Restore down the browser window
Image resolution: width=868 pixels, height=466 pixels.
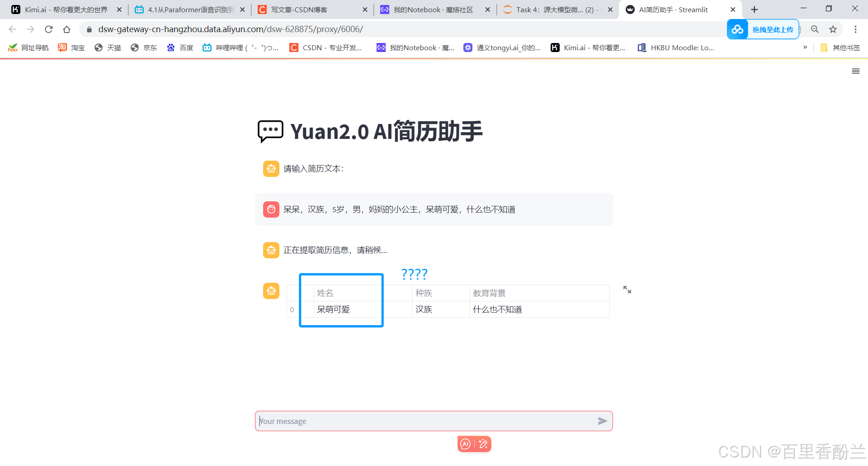[x=829, y=9]
